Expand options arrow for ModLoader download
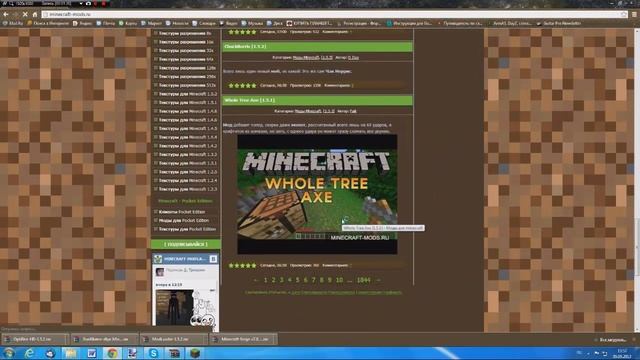Image resolution: width=640 pixels, height=360 pixels. click(205, 339)
